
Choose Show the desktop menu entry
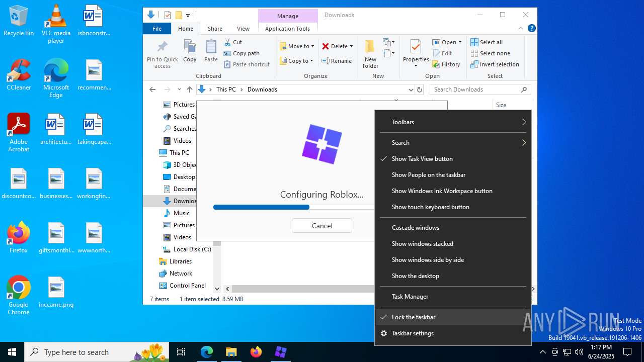coord(453,276)
